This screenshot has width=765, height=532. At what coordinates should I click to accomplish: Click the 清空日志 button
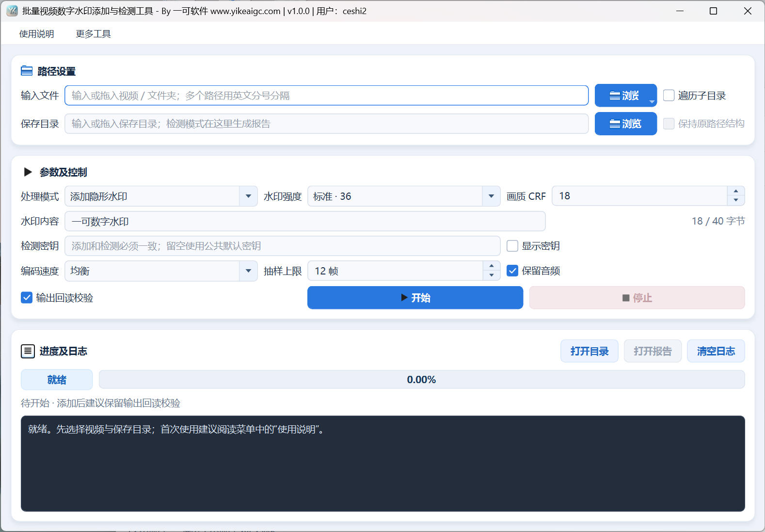(x=716, y=351)
